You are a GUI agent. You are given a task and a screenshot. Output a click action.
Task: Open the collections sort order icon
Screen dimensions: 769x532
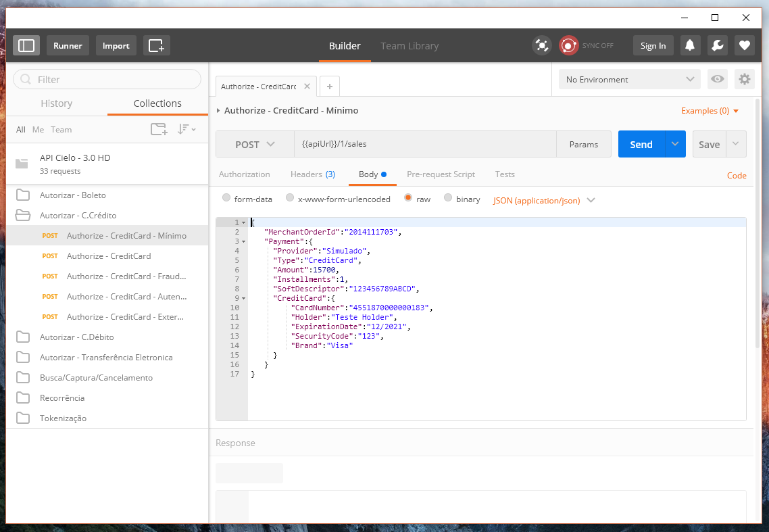click(x=187, y=129)
